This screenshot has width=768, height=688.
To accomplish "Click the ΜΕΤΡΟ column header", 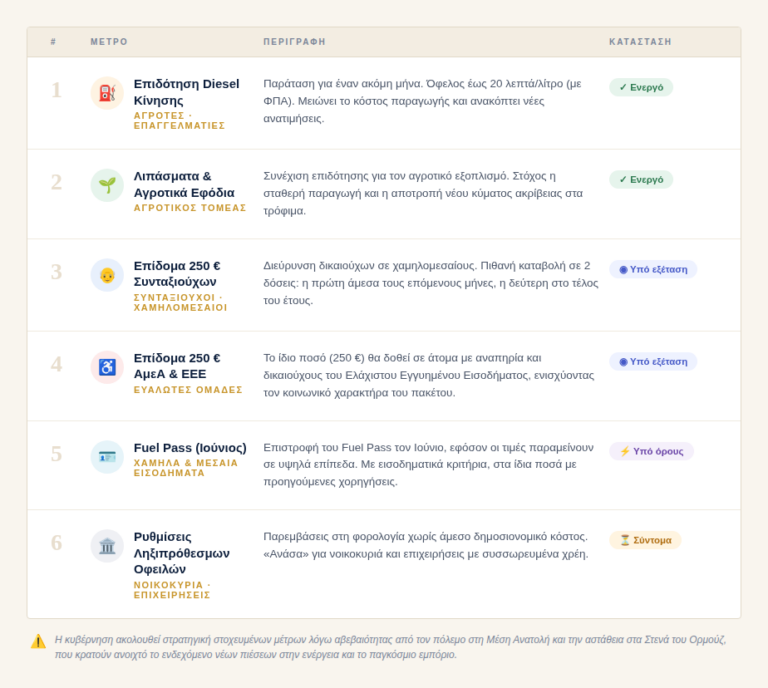I will tap(109, 42).
